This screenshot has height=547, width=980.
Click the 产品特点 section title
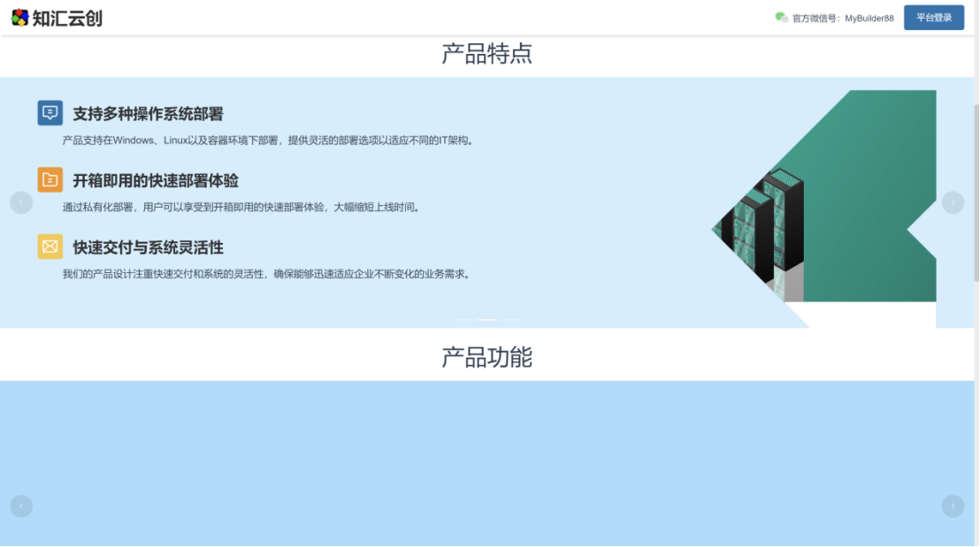tap(486, 54)
